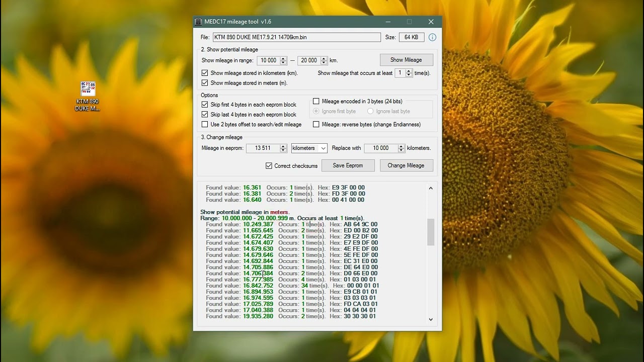This screenshot has width=644, height=362.
Task: Increase the Replace with value
Action: point(401,146)
